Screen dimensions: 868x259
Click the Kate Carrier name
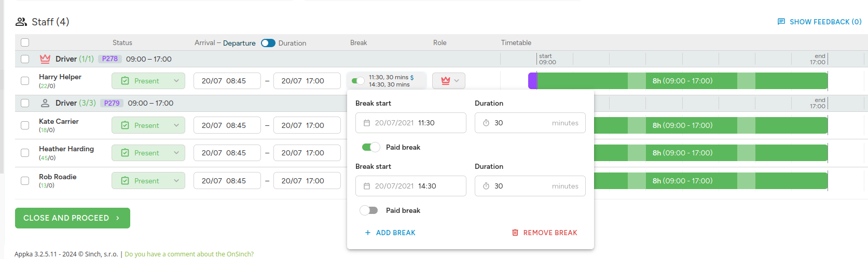tap(59, 121)
